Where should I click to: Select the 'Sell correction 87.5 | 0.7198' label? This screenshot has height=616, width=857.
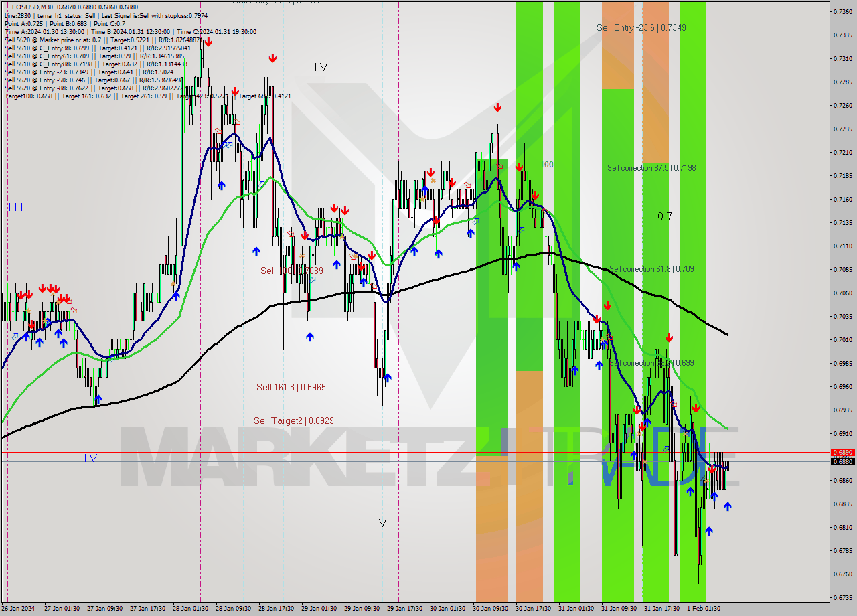pos(651,168)
